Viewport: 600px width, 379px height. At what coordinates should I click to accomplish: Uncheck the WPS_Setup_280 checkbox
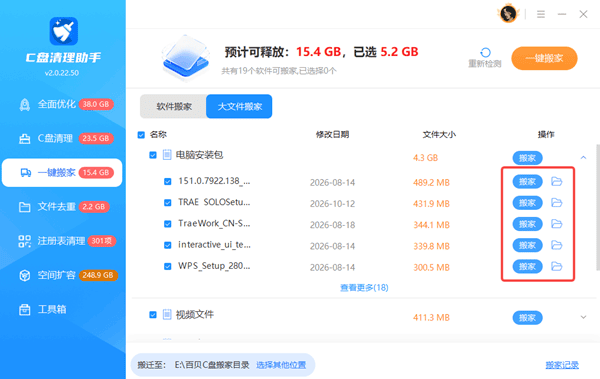pyautogui.click(x=168, y=266)
